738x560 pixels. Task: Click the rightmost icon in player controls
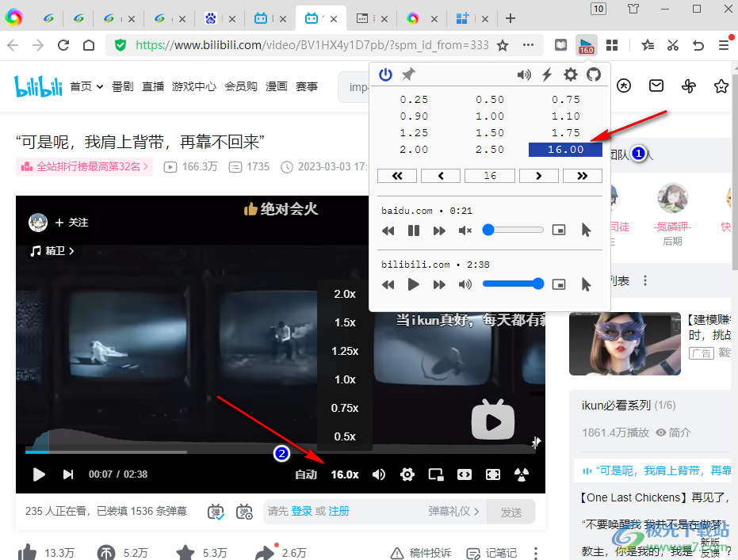click(522, 474)
